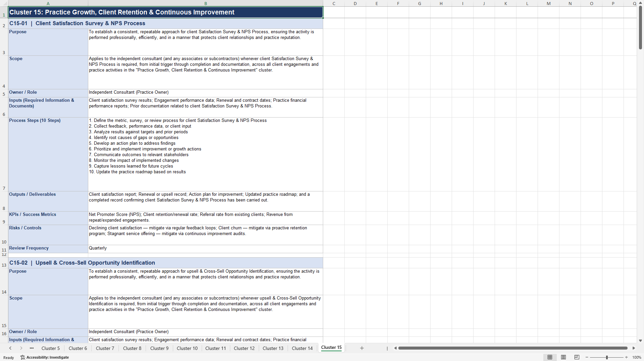
Task: Select the Review Frequency label cell
Action: point(48,249)
